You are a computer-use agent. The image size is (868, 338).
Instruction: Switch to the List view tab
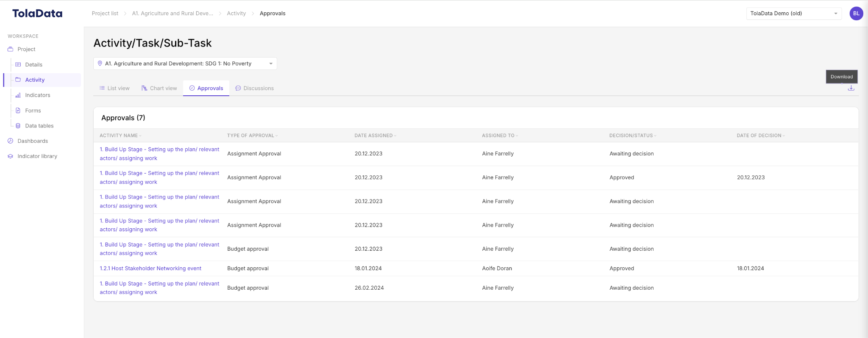click(x=114, y=88)
